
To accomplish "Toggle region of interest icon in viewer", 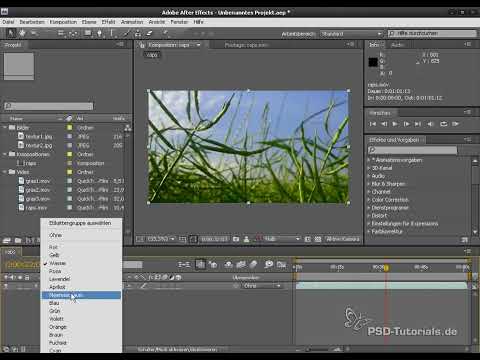I will point(308,239).
